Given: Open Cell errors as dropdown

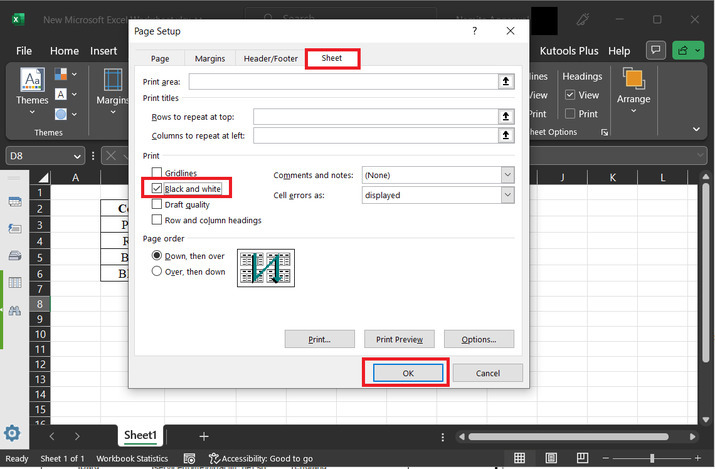Looking at the screenshot, I should (508, 195).
